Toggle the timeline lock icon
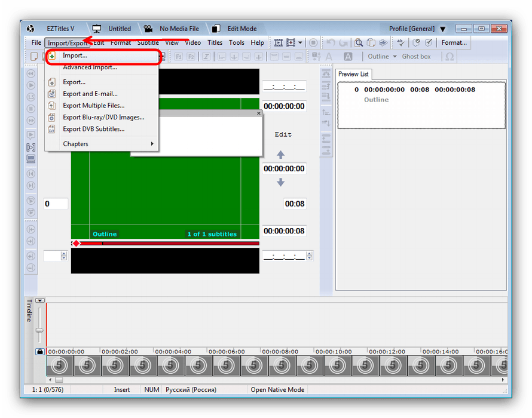Image resolution: width=532 pixels, height=418 pixels. point(39,352)
